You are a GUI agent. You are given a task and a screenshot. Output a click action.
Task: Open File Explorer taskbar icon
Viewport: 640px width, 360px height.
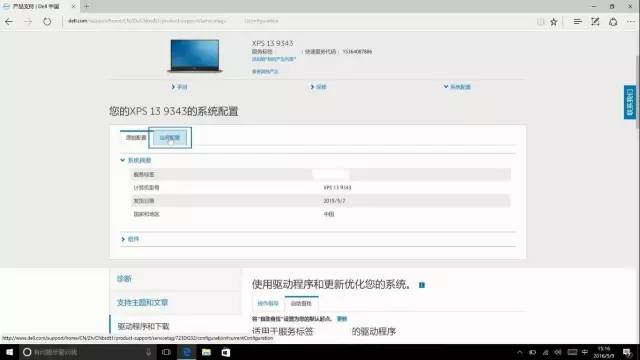pyautogui.click(x=206, y=352)
